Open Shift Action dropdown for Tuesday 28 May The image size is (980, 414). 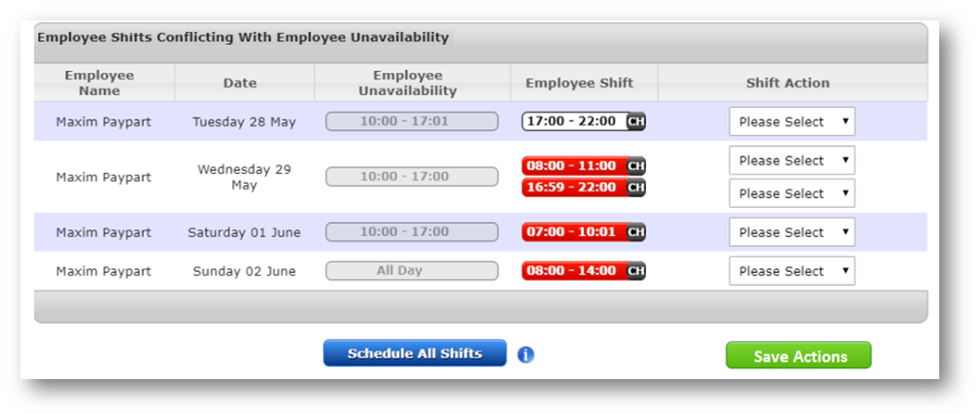(x=792, y=122)
